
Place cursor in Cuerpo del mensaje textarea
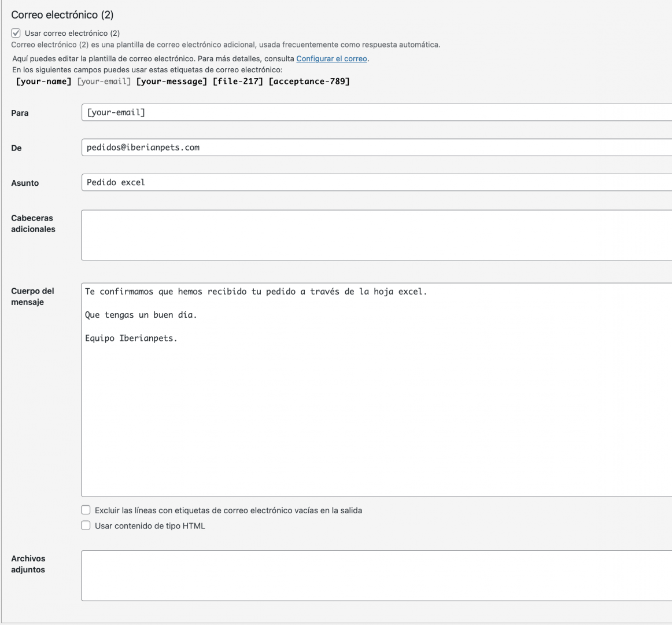click(376, 389)
